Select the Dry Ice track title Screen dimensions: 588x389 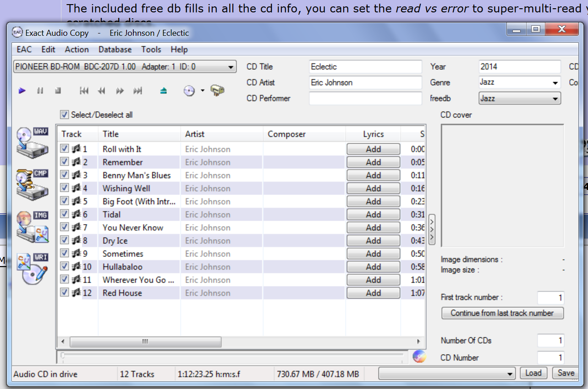point(115,240)
